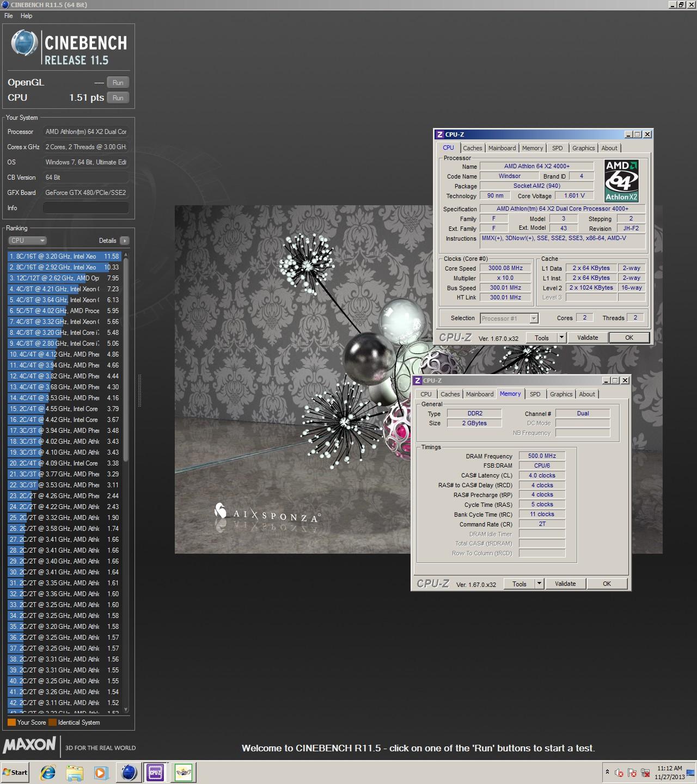
Task: Click OK in lower CPU-Z window
Action: pos(607,584)
